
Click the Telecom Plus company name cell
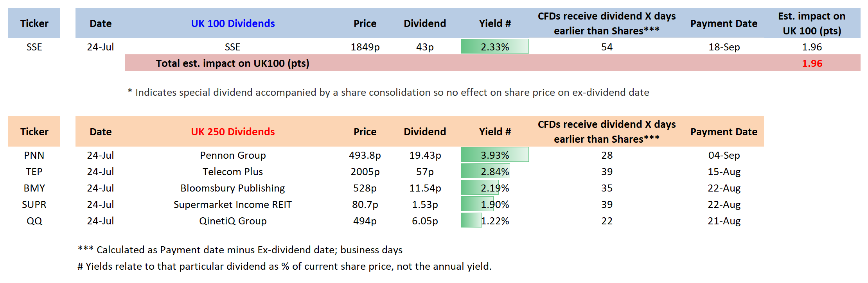point(233,172)
